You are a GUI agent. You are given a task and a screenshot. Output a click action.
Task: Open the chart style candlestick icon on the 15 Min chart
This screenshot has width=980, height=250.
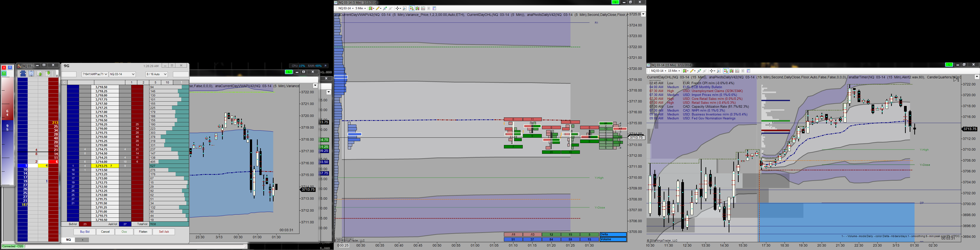pos(686,71)
